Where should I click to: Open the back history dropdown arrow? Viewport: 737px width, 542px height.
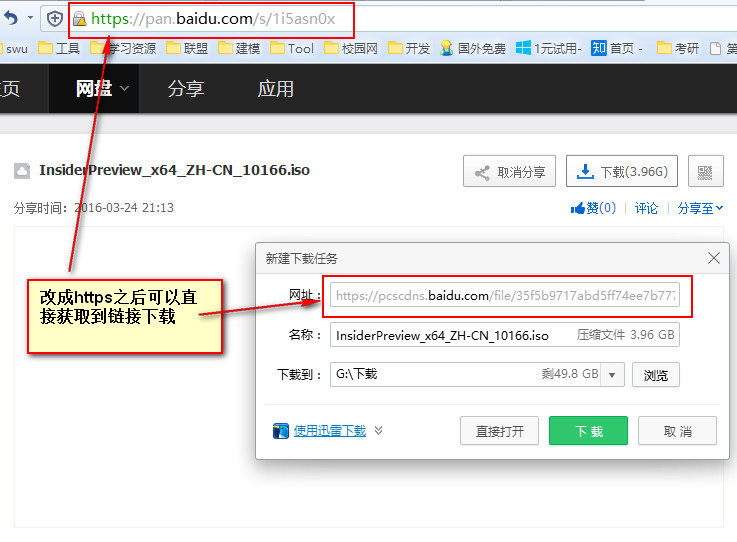click(31, 18)
